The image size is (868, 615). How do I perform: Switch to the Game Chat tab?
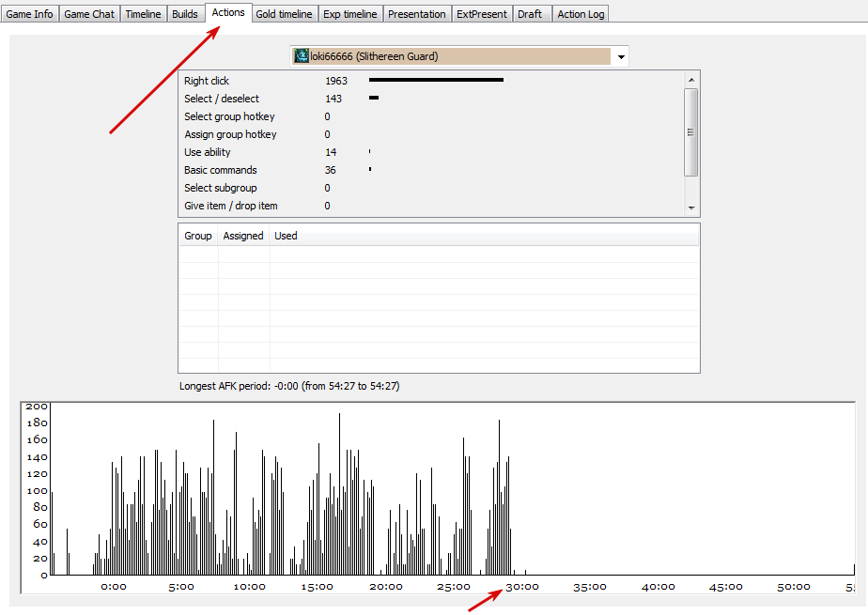[x=89, y=14]
